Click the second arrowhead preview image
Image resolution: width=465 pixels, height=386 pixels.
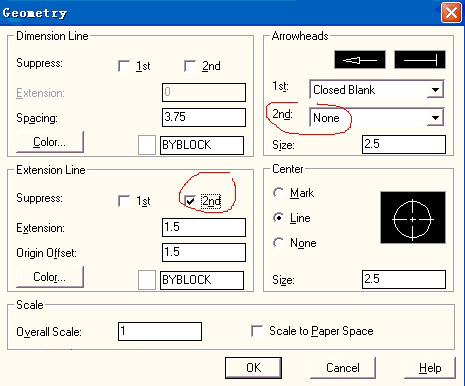[420, 60]
